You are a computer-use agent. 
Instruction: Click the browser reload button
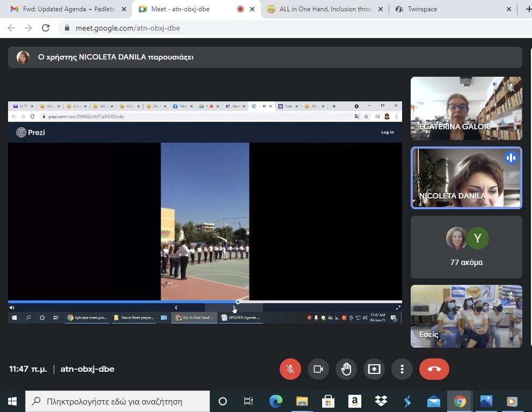(46, 28)
